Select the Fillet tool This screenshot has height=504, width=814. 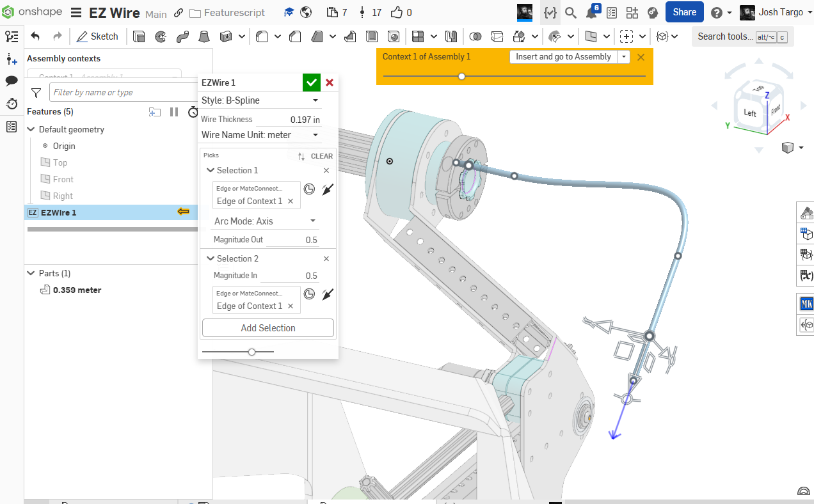[x=262, y=36]
